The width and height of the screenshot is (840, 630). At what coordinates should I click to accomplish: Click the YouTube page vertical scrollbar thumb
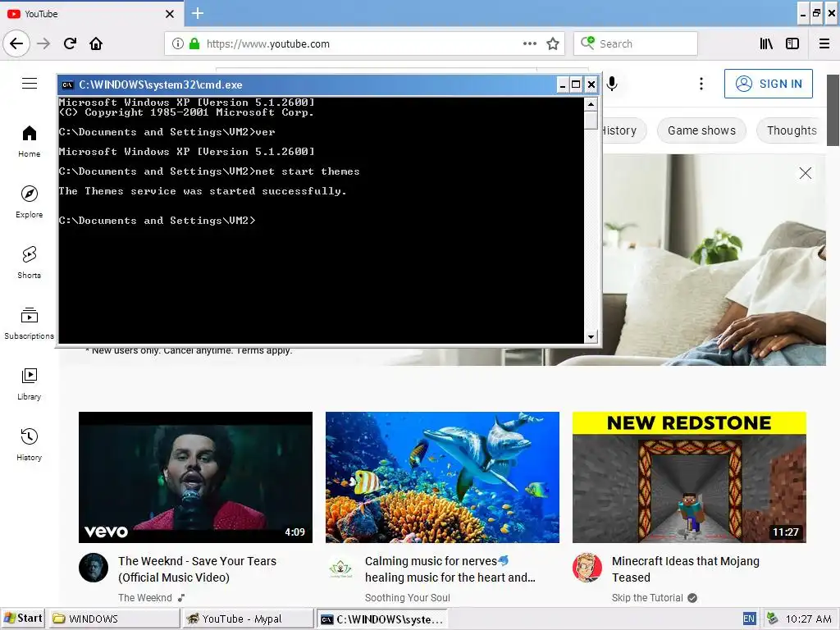pos(833,110)
